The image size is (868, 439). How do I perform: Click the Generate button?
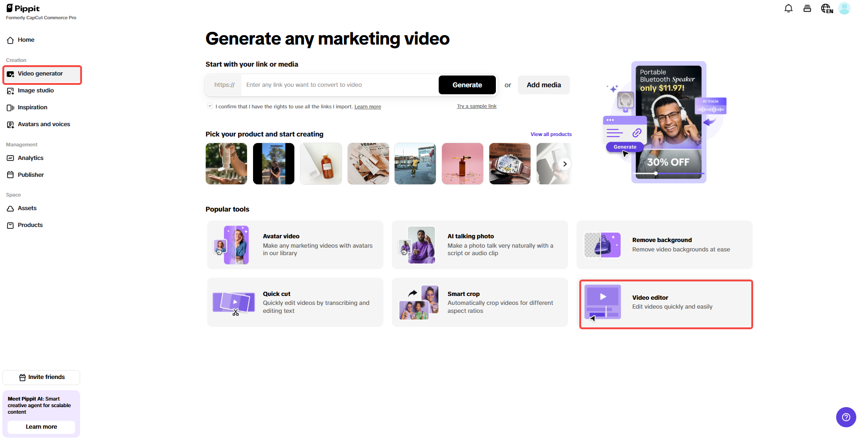(x=467, y=85)
